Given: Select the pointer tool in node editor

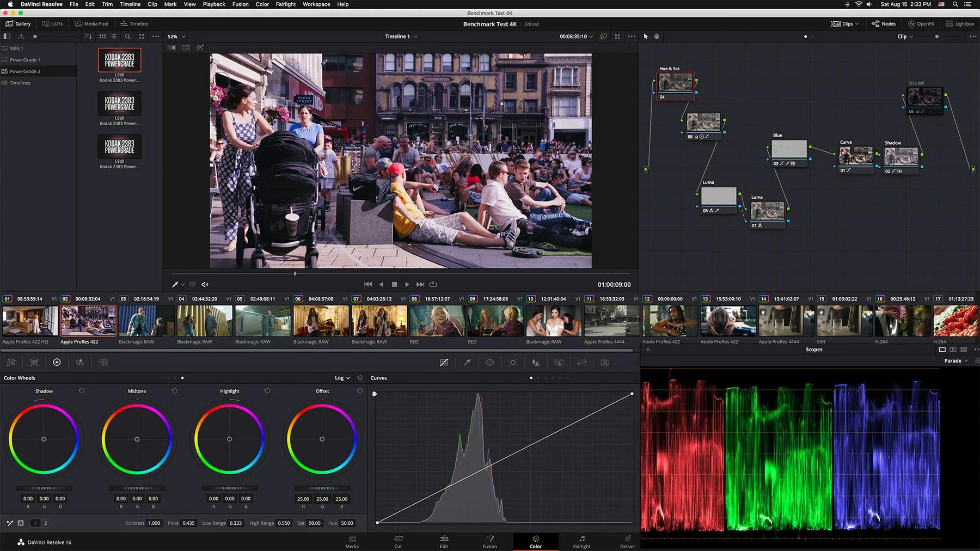Looking at the screenshot, I should pyautogui.click(x=646, y=36).
